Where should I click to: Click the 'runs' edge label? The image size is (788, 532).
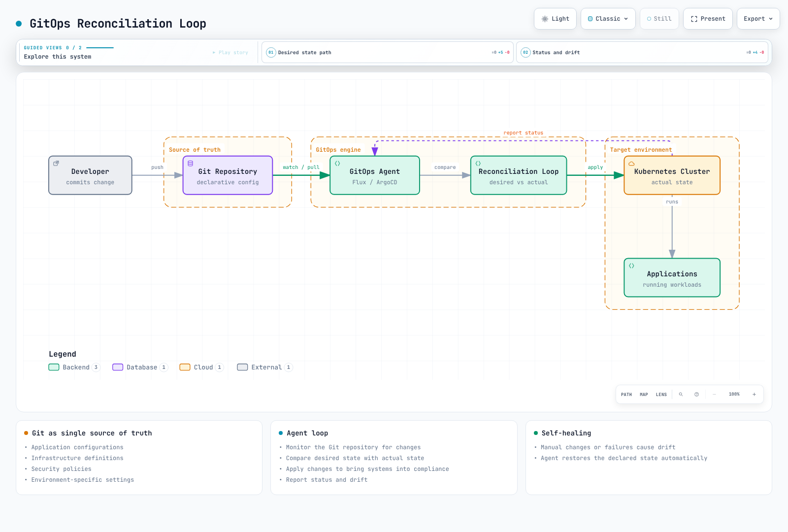[672, 202]
